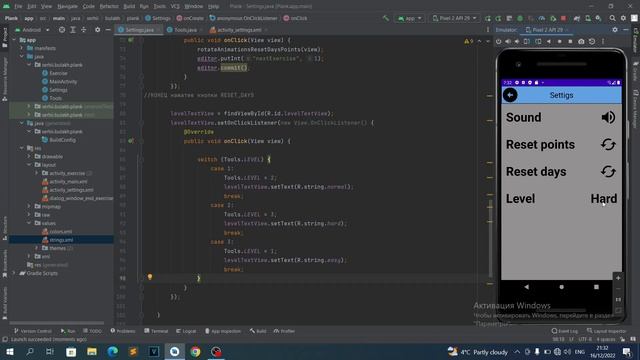Open Project panel options gear
The image size is (640, 360).
click(98, 30)
